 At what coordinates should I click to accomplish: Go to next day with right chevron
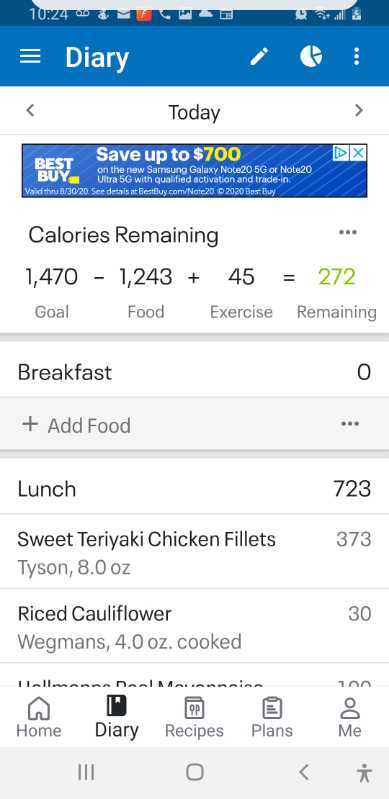coord(359,110)
